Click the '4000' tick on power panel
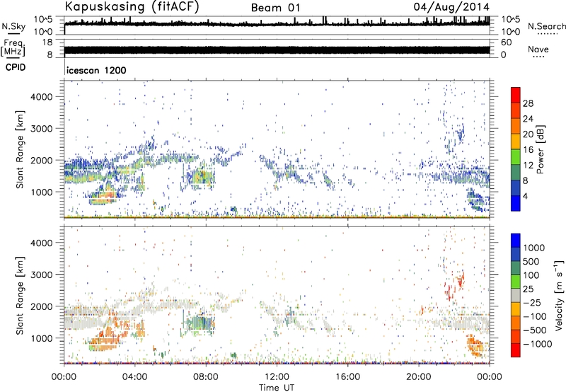The width and height of the screenshot is (566, 392). click(42, 97)
